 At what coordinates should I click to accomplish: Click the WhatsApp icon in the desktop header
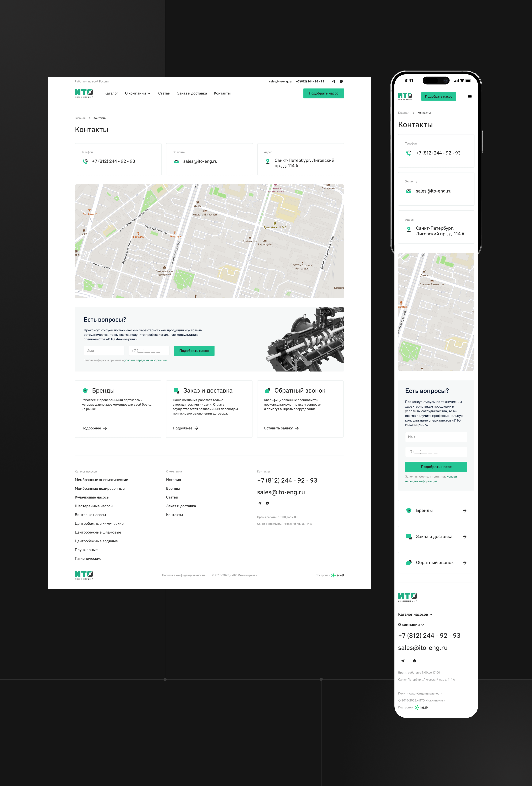click(341, 82)
